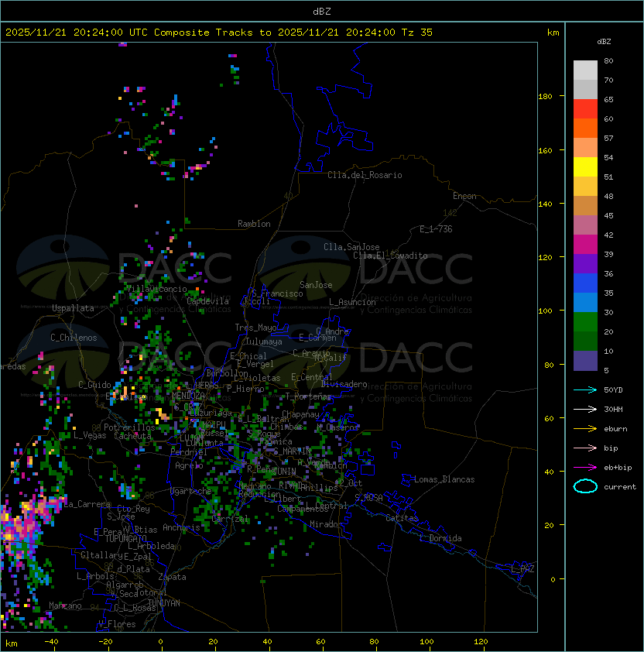Viewport: 644px width, 652px height.
Task: Click the 'Mirador' map label
Action: 326,524
